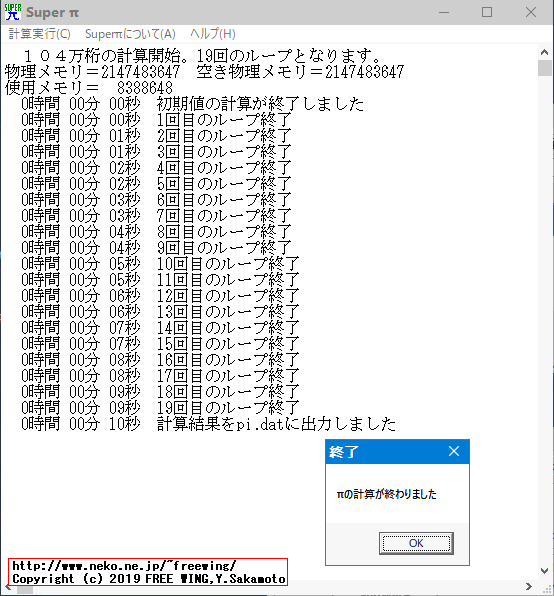The width and height of the screenshot is (554, 596).
Task: Click the '8回目のループ終了' line
Action: [156, 231]
